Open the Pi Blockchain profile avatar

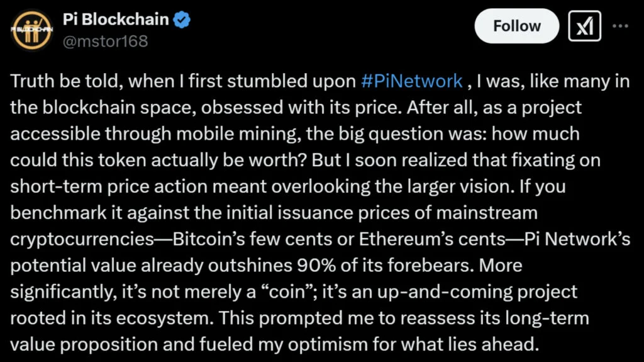tap(30, 30)
